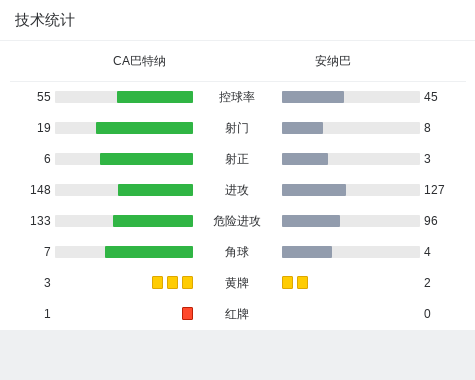
Task: Click the green 射门 bar showing 19
Action: (x=144, y=128)
